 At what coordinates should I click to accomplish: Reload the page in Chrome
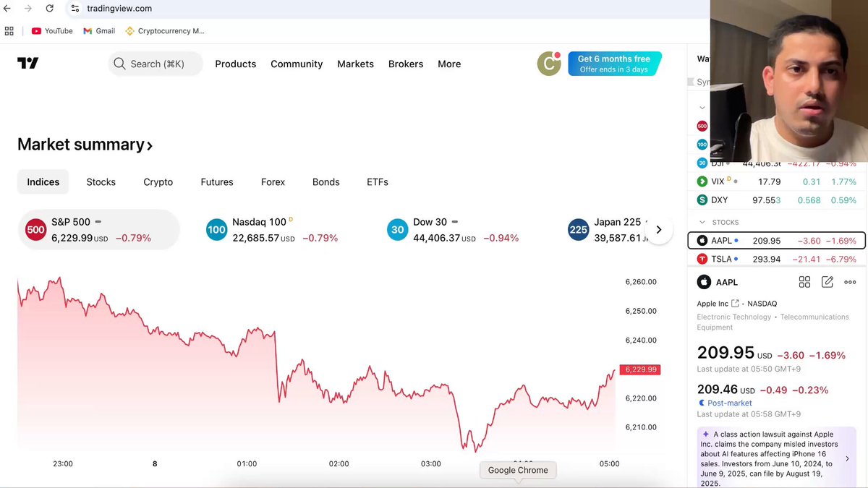(x=49, y=8)
